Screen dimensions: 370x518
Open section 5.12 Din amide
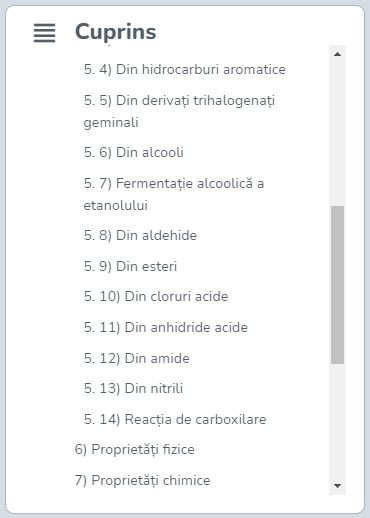(137, 358)
